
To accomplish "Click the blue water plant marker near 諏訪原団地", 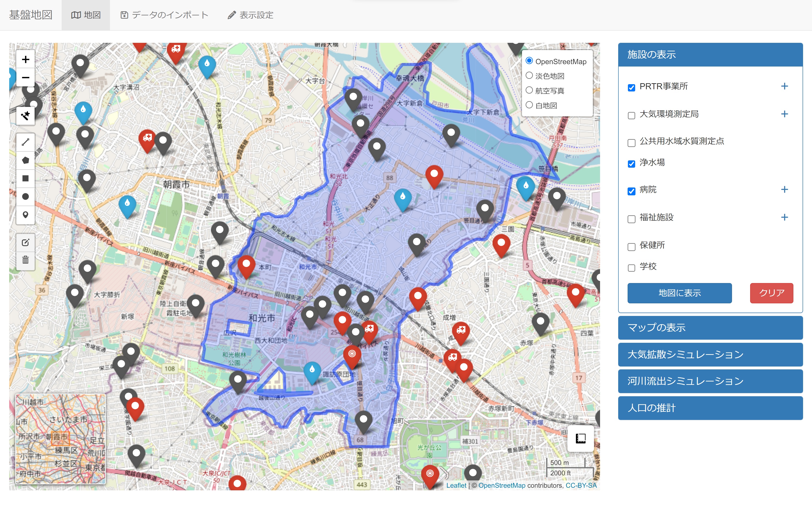I will tap(312, 372).
